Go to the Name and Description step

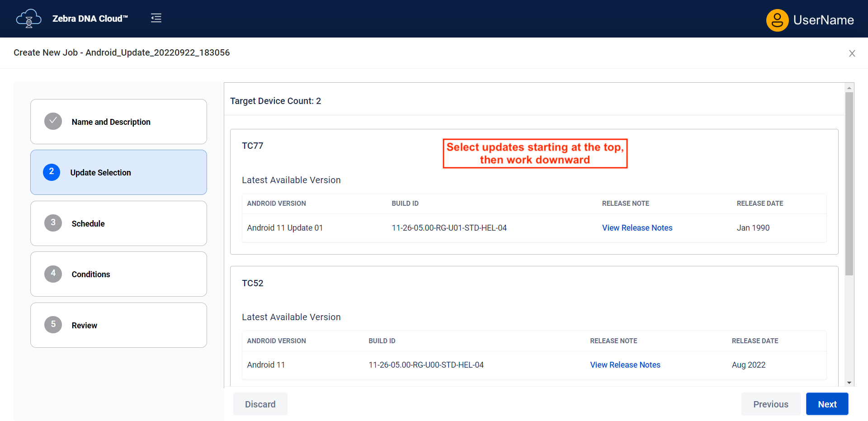coord(111,122)
